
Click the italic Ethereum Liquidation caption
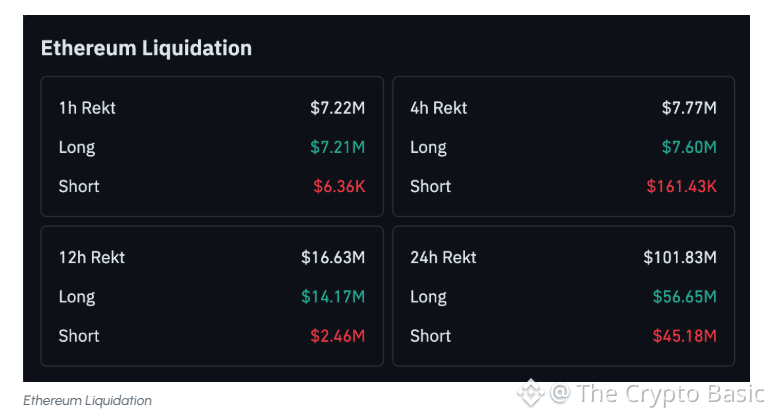(87, 400)
